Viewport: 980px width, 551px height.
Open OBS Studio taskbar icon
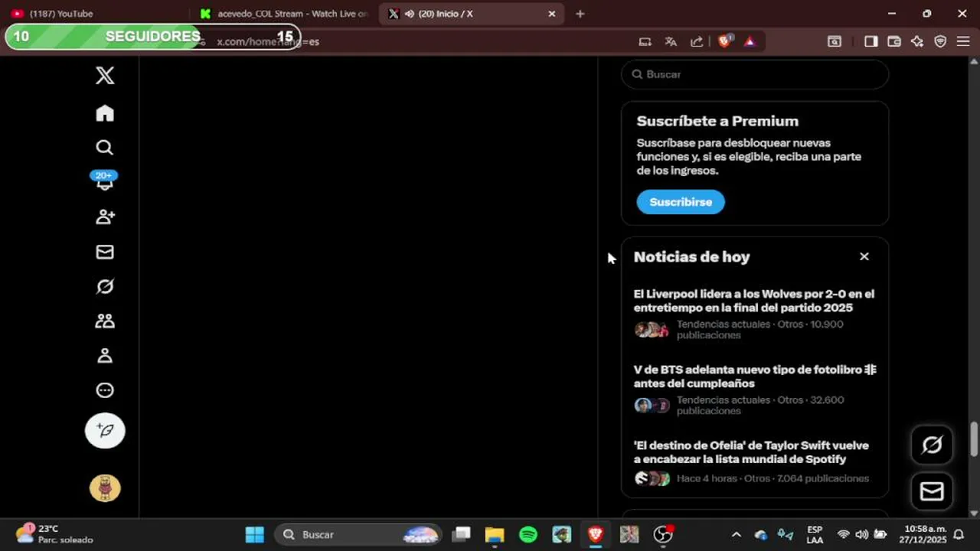pyautogui.click(x=663, y=534)
